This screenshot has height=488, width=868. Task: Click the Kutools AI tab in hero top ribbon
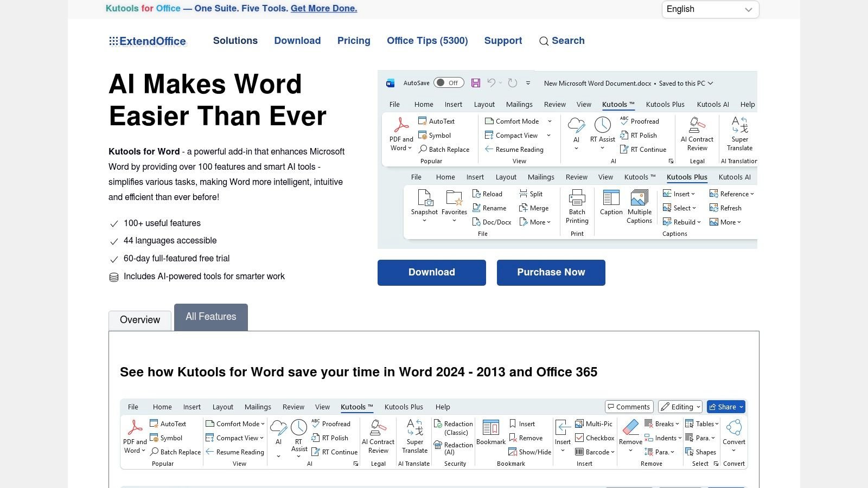pyautogui.click(x=713, y=104)
